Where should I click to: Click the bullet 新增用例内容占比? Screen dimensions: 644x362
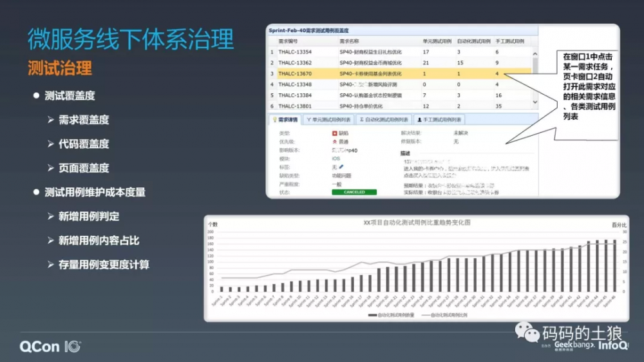click(x=99, y=240)
